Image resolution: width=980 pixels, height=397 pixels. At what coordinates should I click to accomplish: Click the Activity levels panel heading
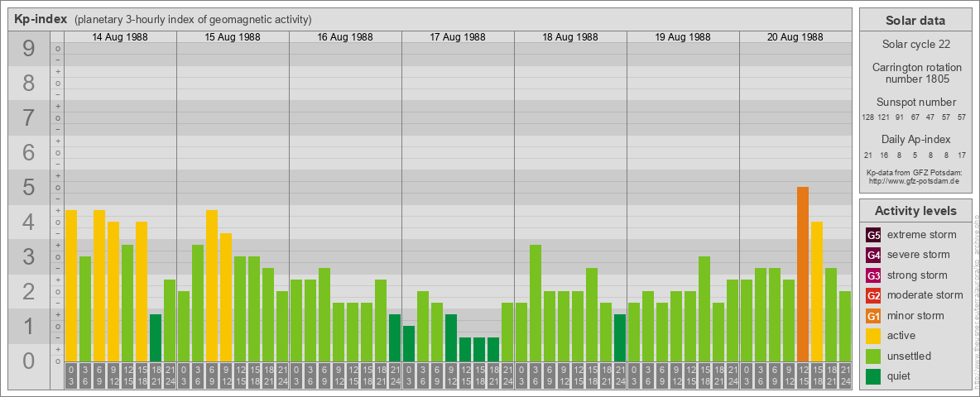click(915, 211)
